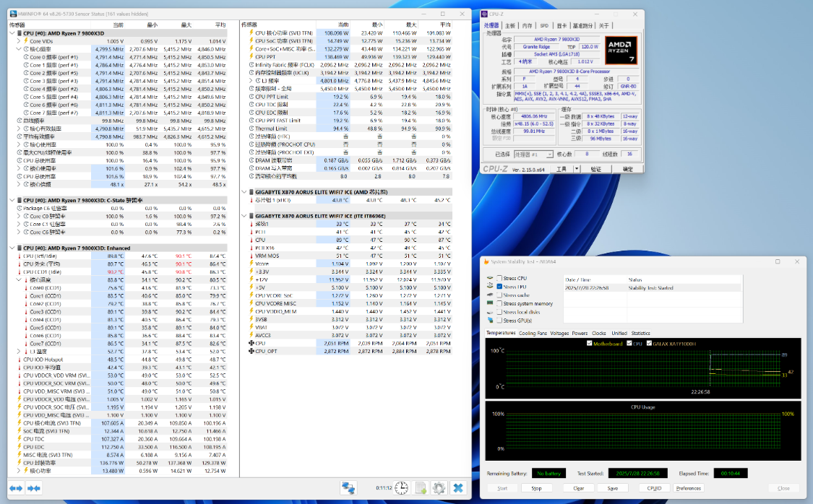Click the CPU Usage graph area

coord(643,430)
